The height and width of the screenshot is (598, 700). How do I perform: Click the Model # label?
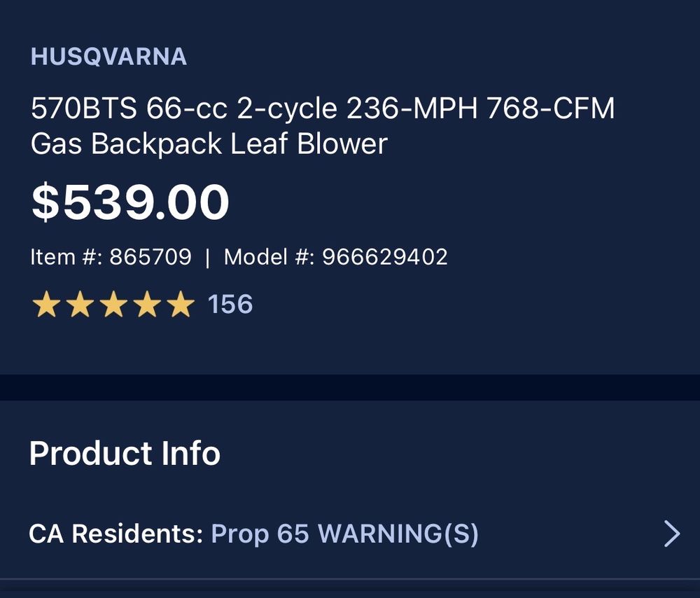click(269, 257)
